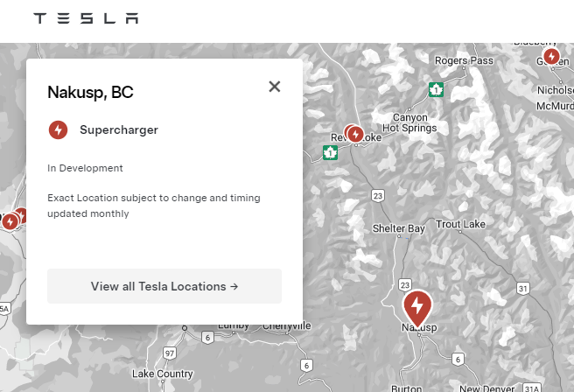Click the Lumby town label

234,325
